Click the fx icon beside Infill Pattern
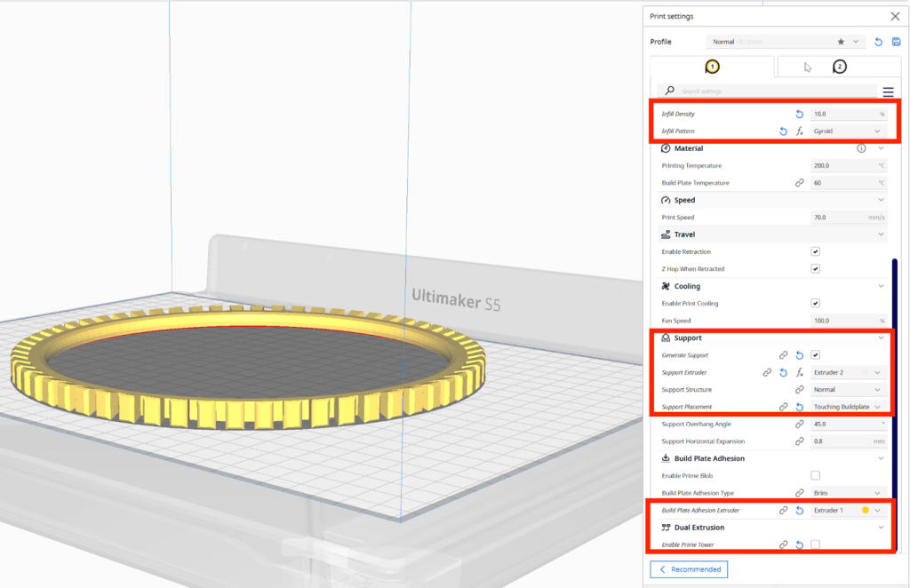 pos(799,131)
